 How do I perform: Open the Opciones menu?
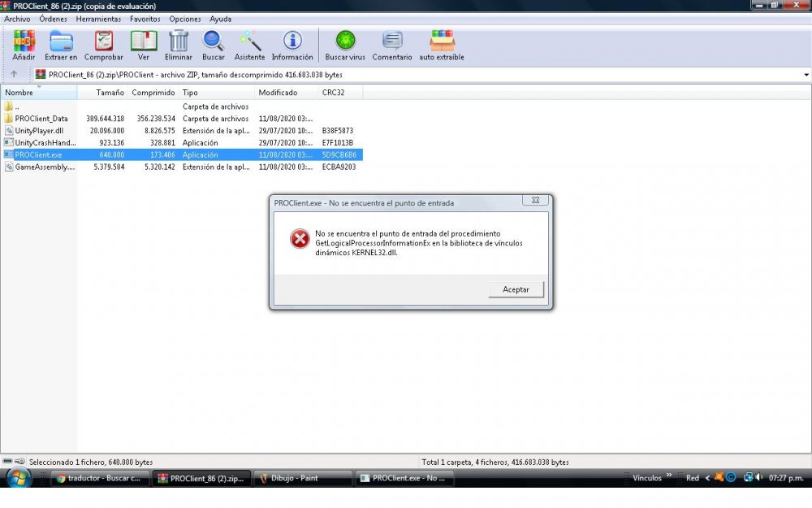[x=185, y=19]
